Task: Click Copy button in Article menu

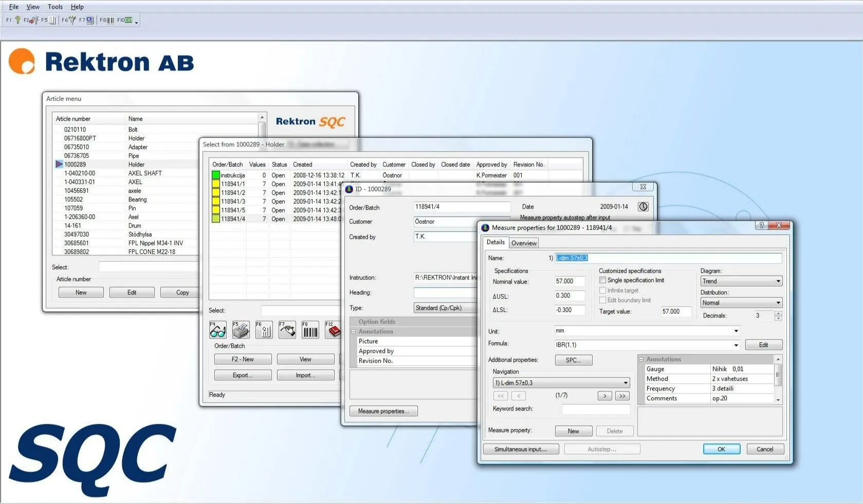Action: pyautogui.click(x=180, y=292)
